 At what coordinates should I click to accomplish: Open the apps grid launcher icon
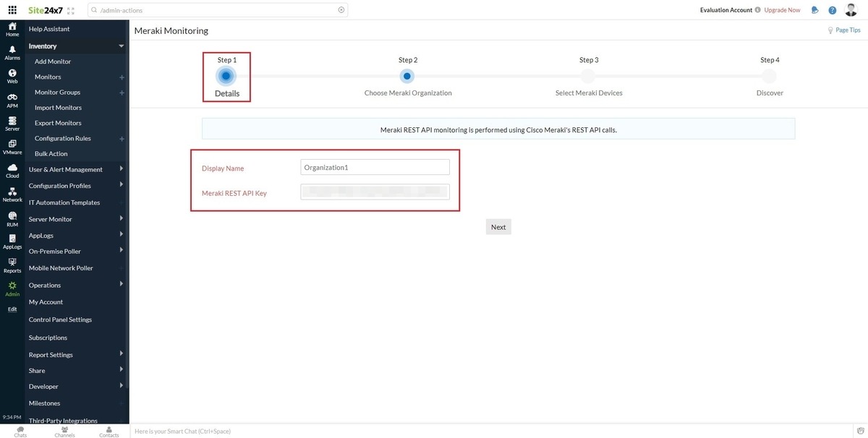point(12,10)
